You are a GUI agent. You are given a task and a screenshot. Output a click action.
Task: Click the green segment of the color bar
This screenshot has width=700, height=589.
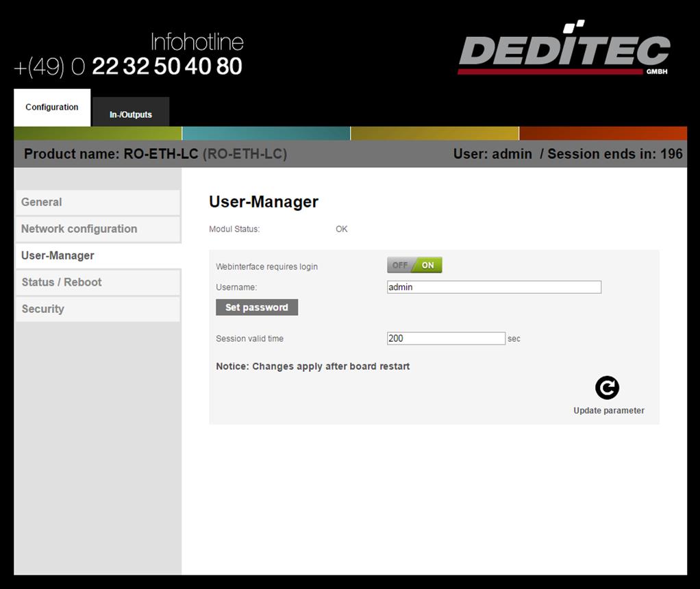[x=97, y=134]
